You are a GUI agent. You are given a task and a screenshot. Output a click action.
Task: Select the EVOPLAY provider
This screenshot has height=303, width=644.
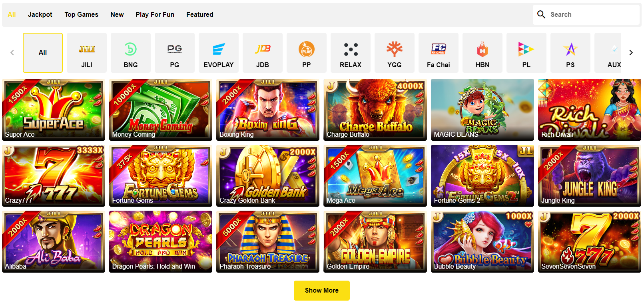[x=219, y=53]
